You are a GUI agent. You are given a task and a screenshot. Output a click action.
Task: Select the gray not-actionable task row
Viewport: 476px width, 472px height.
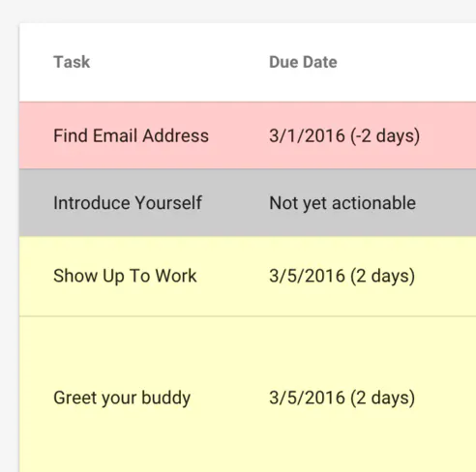tap(248, 203)
